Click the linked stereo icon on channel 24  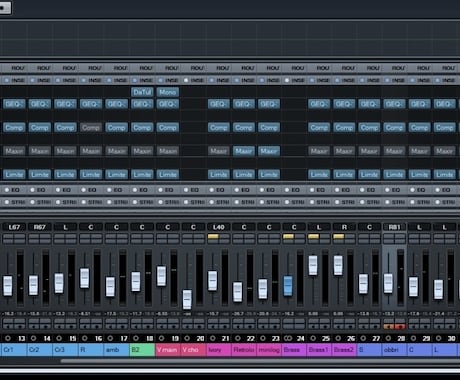coord(288,338)
